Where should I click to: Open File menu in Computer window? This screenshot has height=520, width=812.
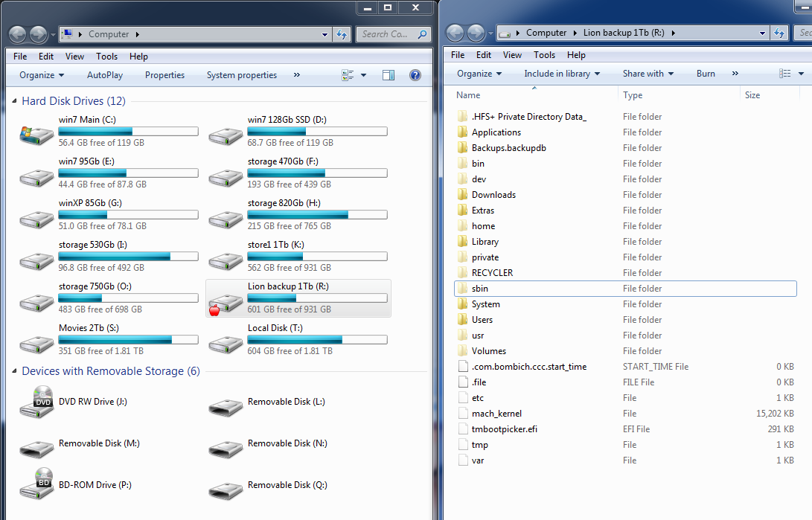coord(20,57)
